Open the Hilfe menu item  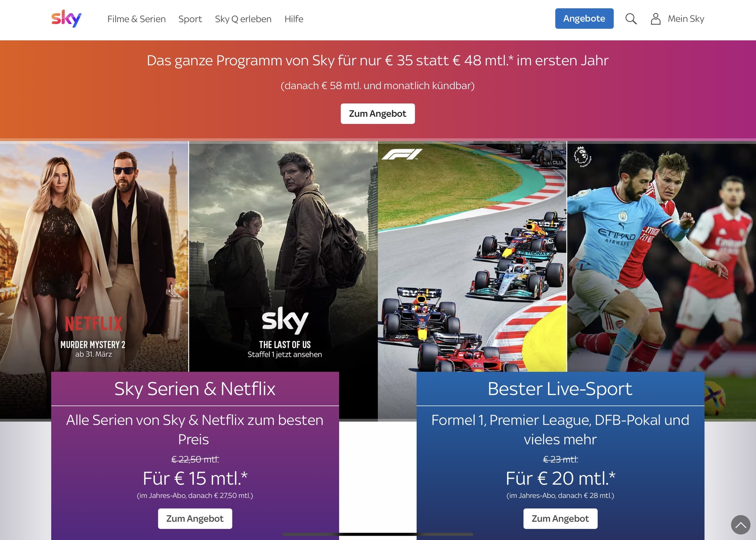(294, 19)
